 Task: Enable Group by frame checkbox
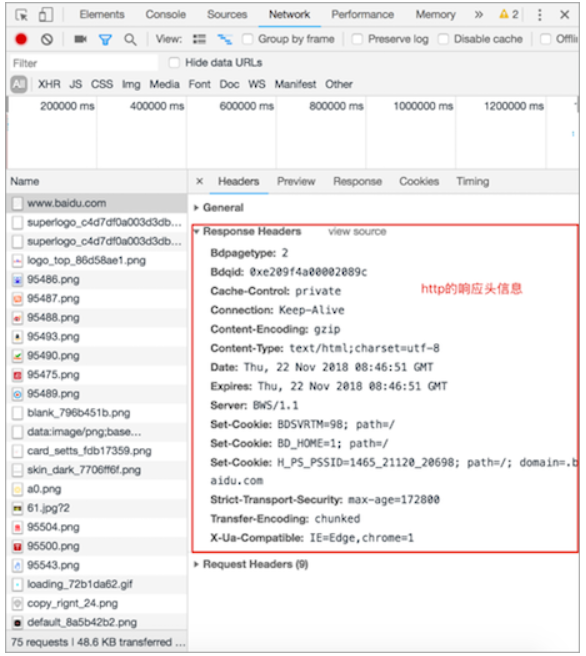pyautogui.click(x=247, y=39)
